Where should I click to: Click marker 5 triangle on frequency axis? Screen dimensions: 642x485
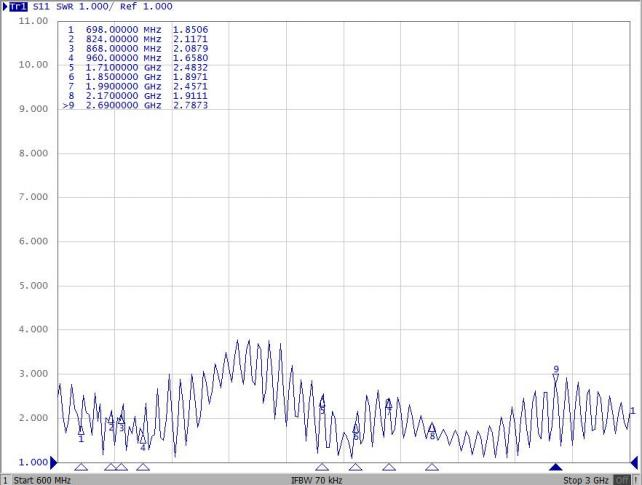coord(322,467)
